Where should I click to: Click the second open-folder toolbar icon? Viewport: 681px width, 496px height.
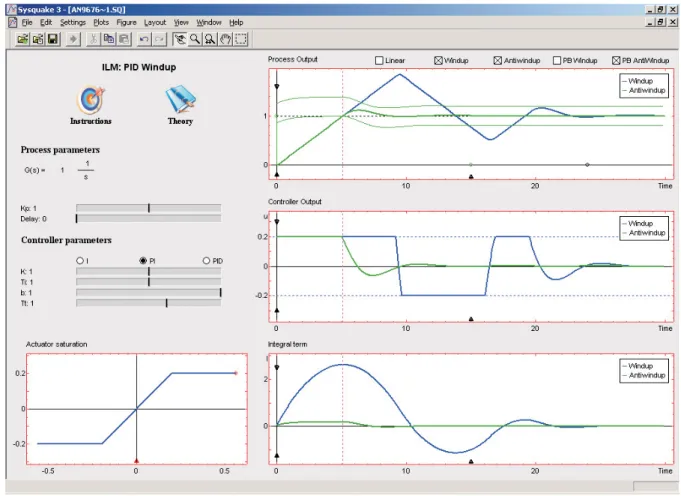tap(38, 40)
